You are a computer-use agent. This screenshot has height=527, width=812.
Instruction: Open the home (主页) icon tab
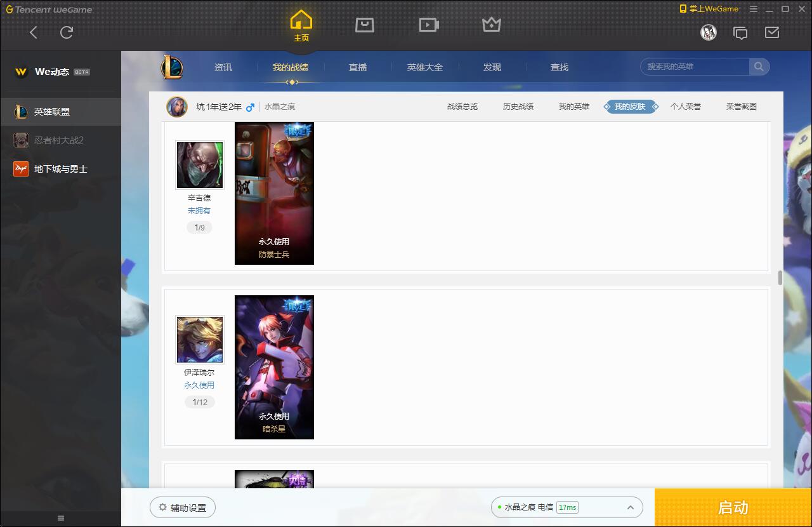[x=301, y=26]
